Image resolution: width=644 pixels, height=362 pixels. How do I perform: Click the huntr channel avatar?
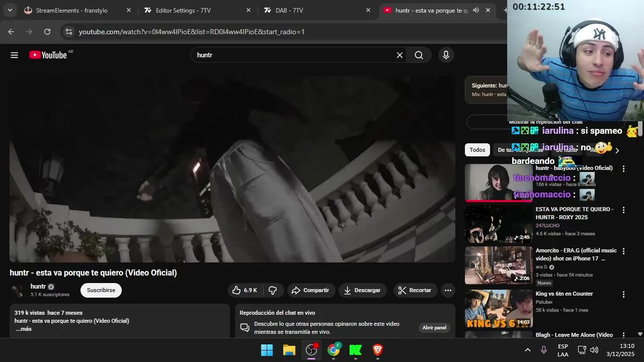[18, 291]
